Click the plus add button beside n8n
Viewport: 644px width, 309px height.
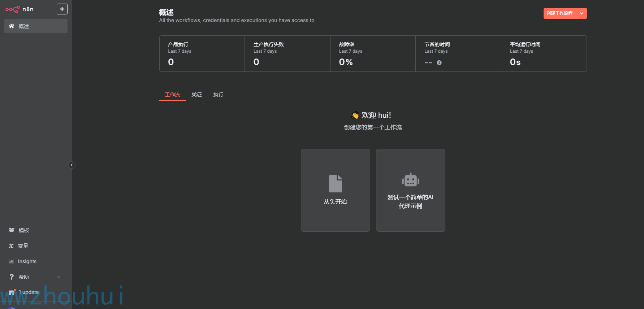pos(62,9)
